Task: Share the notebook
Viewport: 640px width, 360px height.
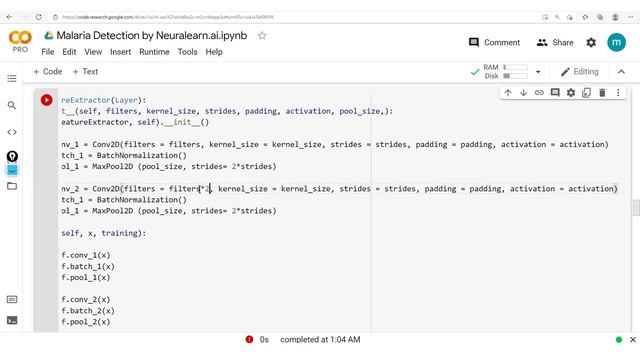Action: point(555,42)
